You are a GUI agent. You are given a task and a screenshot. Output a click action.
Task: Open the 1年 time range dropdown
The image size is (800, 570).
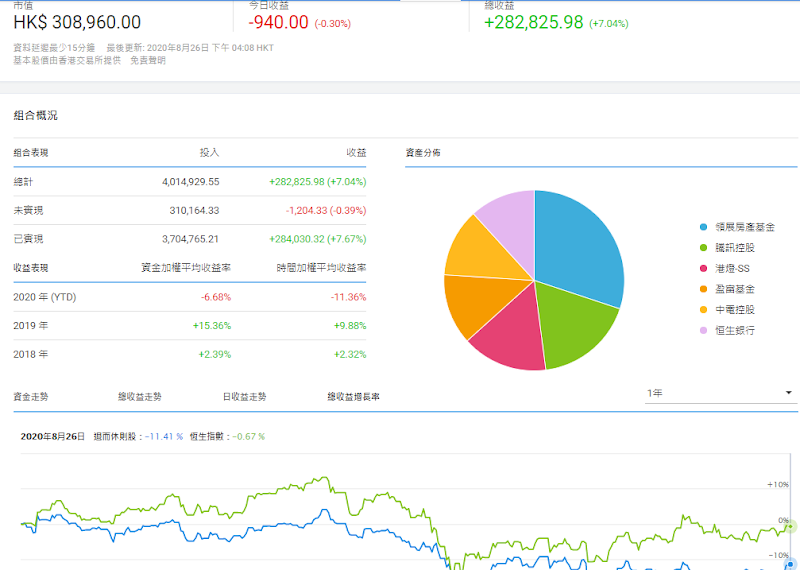click(x=720, y=393)
